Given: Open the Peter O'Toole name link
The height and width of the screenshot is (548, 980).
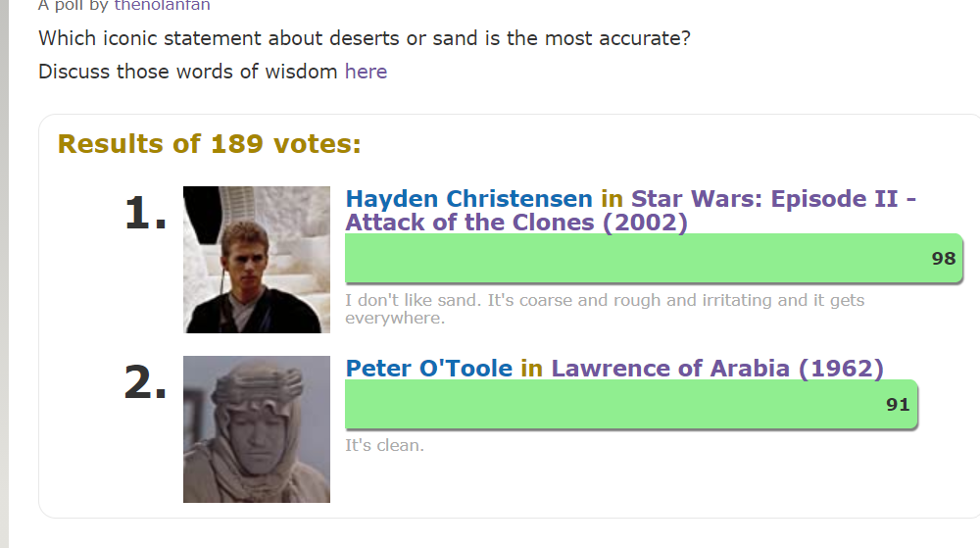Looking at the screenshot, I should pyautogui.click(x=429, y=369).
